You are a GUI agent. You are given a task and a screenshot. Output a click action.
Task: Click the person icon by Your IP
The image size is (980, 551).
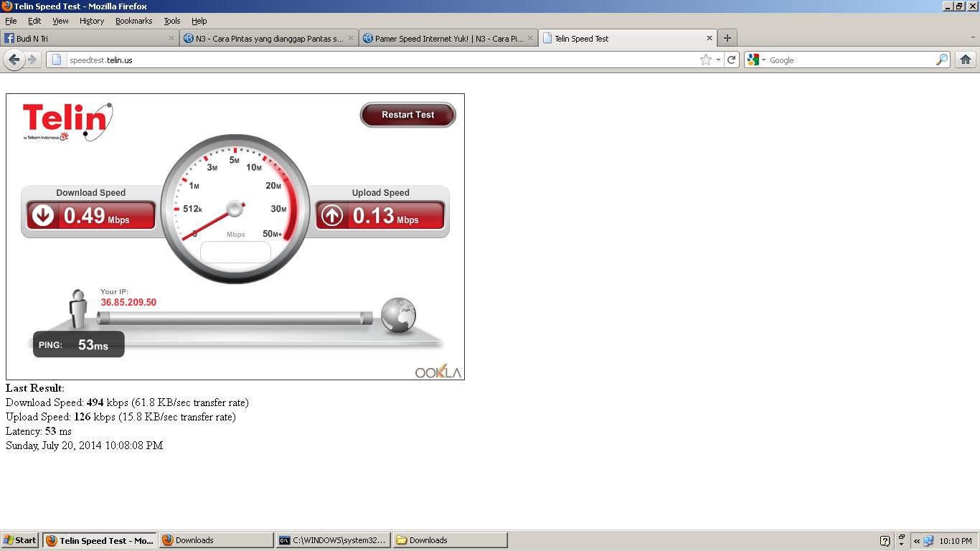(78, 309)
